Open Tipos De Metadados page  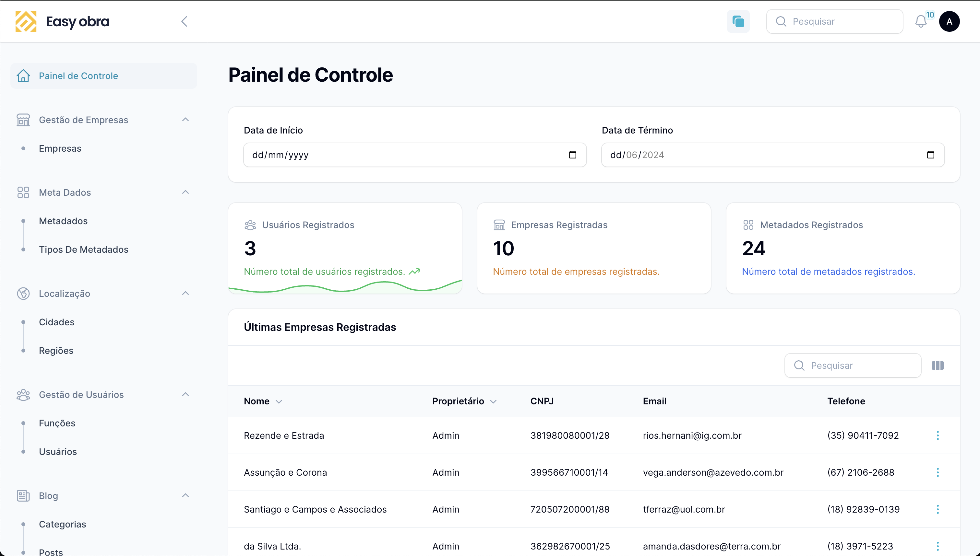(x=84, y=250)
